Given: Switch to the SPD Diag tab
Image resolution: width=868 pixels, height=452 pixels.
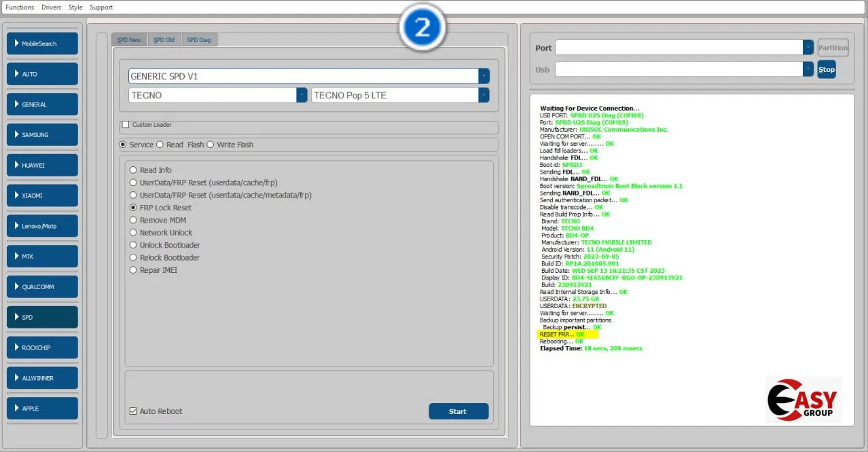Looking at the screenshot, I should tap(199, 40).
